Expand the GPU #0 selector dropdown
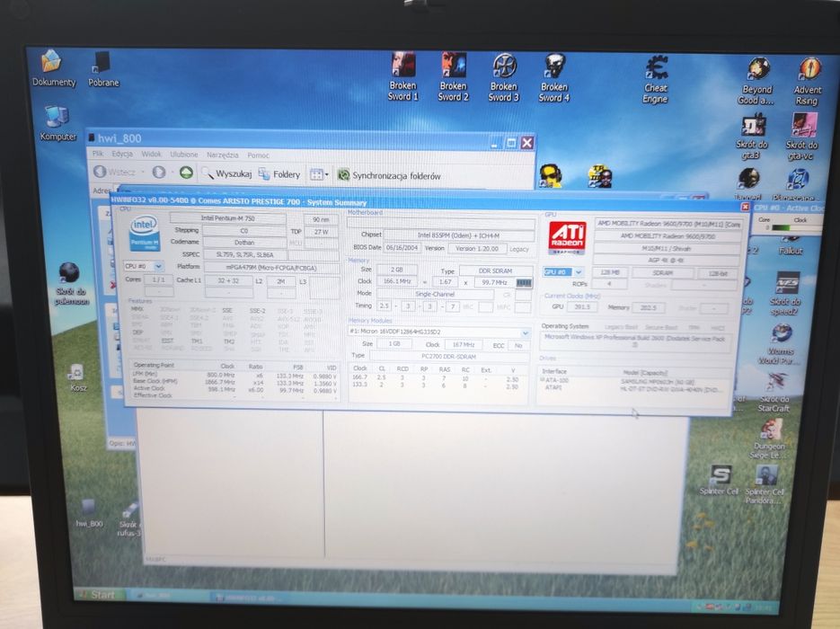Screen dimensions: 840x629 [578, 272]
